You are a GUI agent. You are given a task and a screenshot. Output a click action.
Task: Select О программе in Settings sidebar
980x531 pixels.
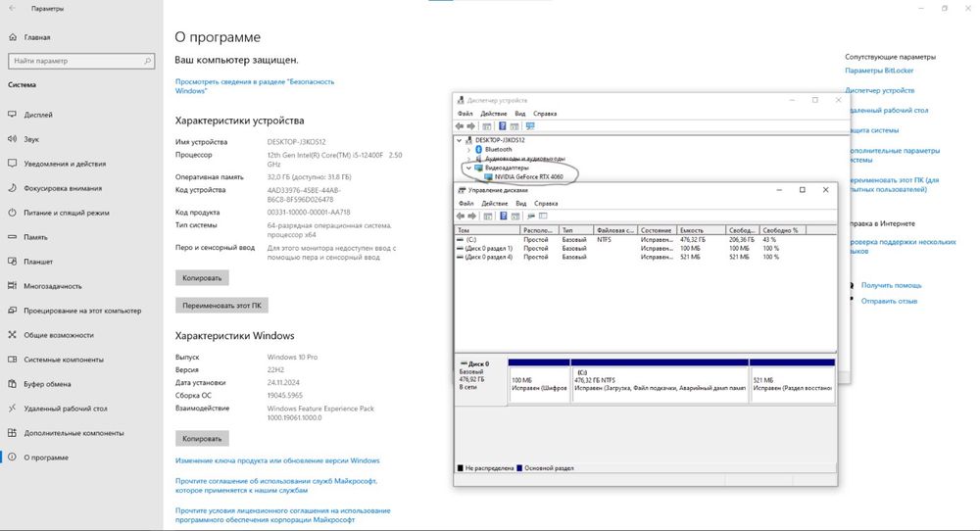[81, 458]
